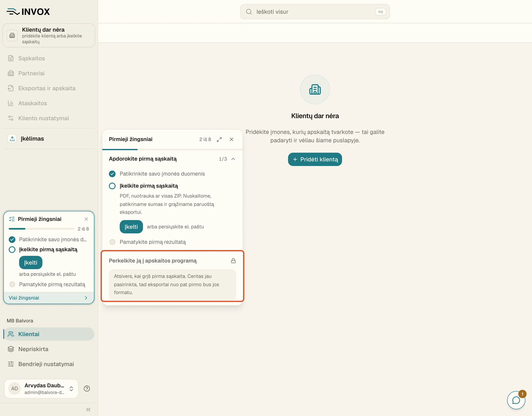
Task: Open the help question mark icon
Action: click(87, 389)
